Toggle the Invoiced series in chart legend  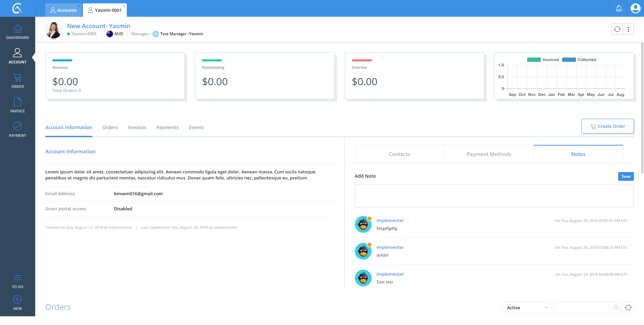tap(543, 60)
